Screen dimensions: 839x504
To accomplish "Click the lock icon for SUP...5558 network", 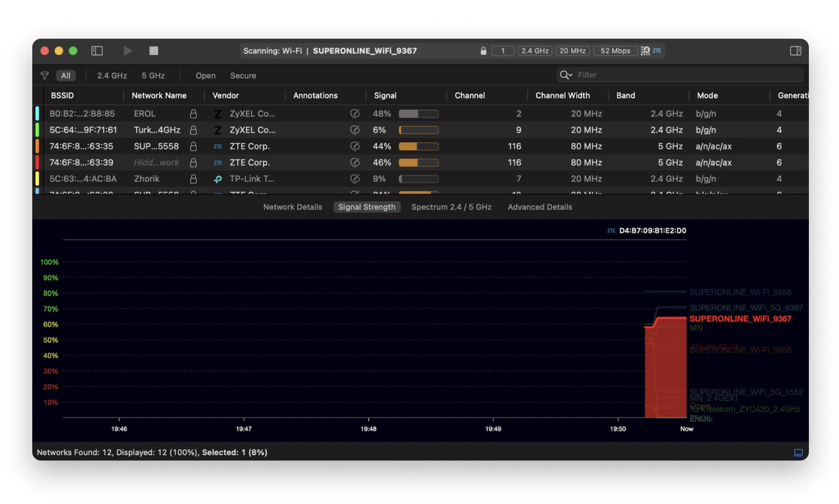I will [193, 146].
